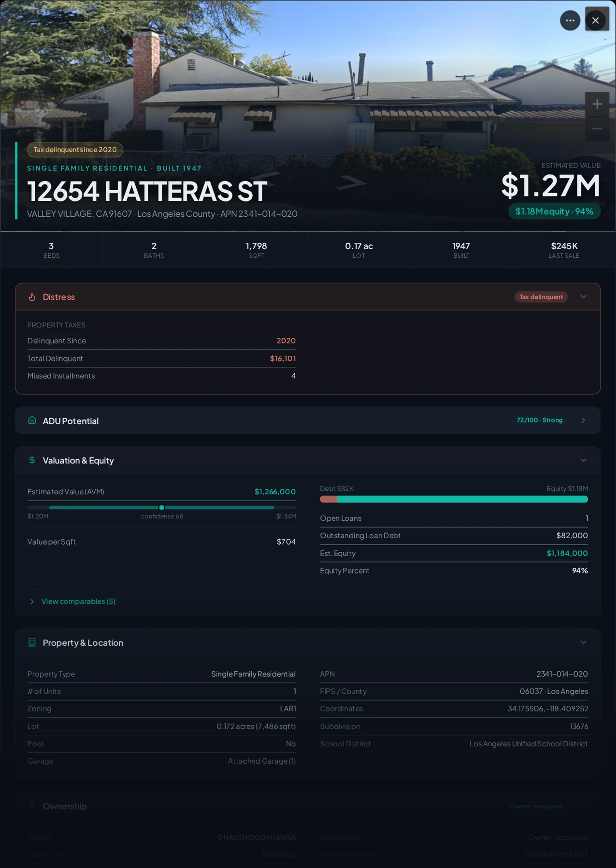Click the Zoning value LAR1
616x868 pixels.
[288, 709]
